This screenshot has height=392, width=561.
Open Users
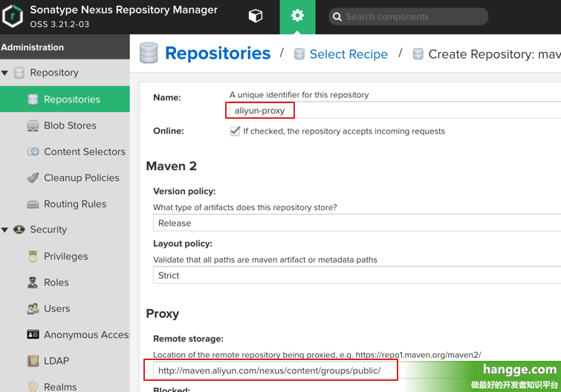pyautogui.click(x=57, y=308)
